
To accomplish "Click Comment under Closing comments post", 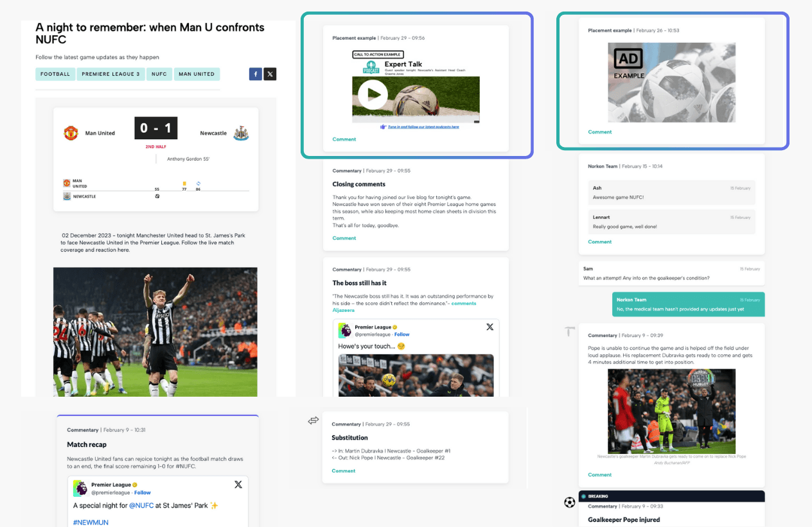I will (344, 238).
